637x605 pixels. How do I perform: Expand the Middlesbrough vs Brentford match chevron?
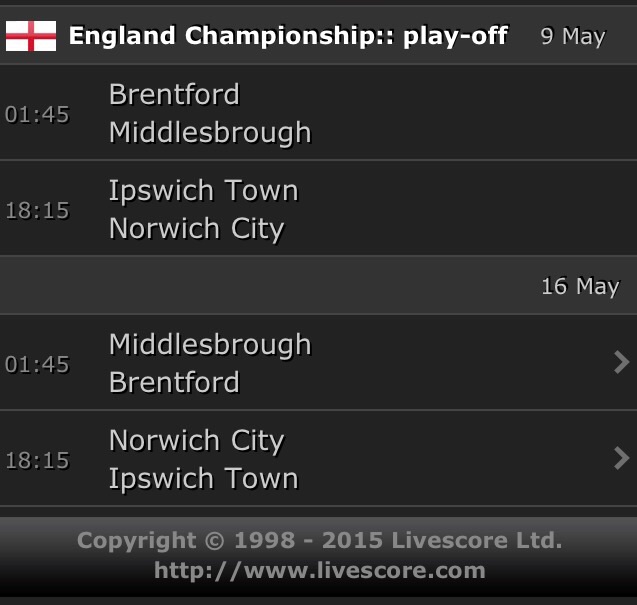[x=621, y=362]
